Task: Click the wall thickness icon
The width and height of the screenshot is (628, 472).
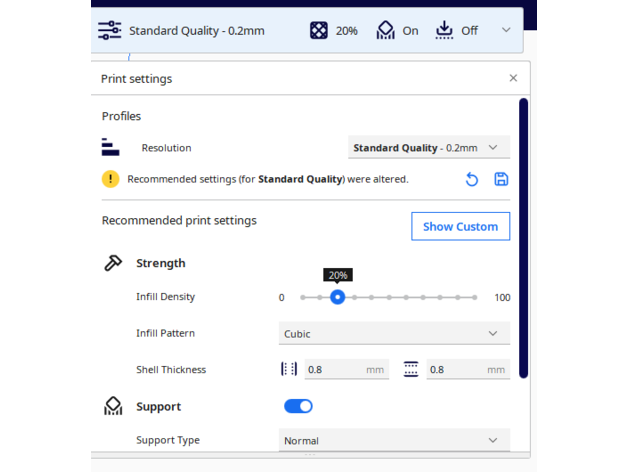Action: coord(289,369)
